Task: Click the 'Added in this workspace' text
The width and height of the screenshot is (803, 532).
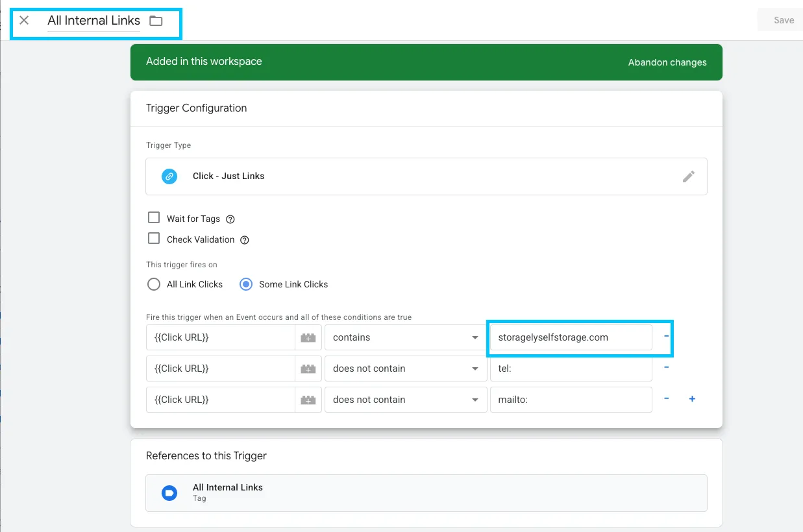Action: 204,62
